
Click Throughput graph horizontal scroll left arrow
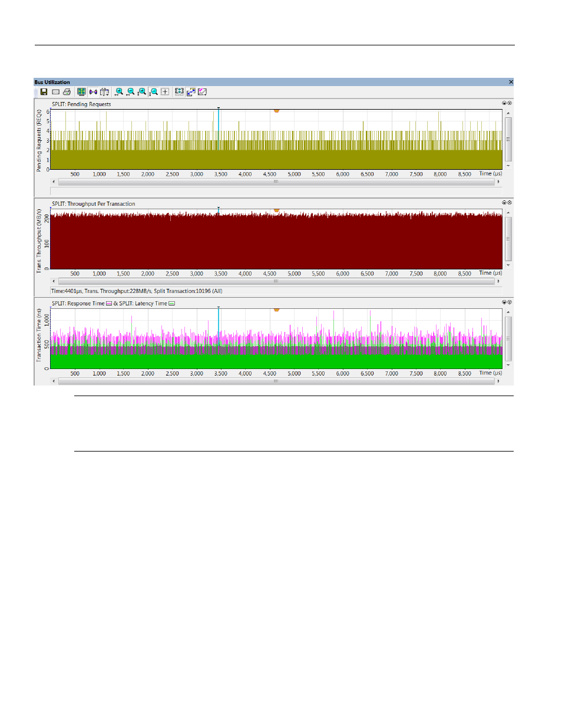54,281
